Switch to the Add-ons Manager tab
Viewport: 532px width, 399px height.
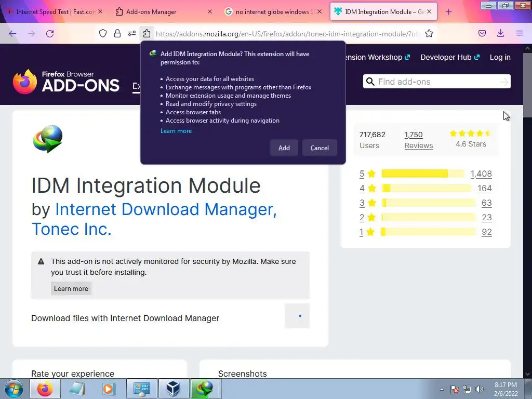point(163,11)
